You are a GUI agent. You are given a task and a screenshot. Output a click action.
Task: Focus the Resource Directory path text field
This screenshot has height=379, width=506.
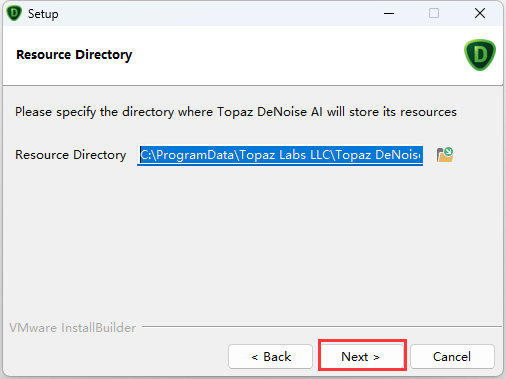point(280,155)
